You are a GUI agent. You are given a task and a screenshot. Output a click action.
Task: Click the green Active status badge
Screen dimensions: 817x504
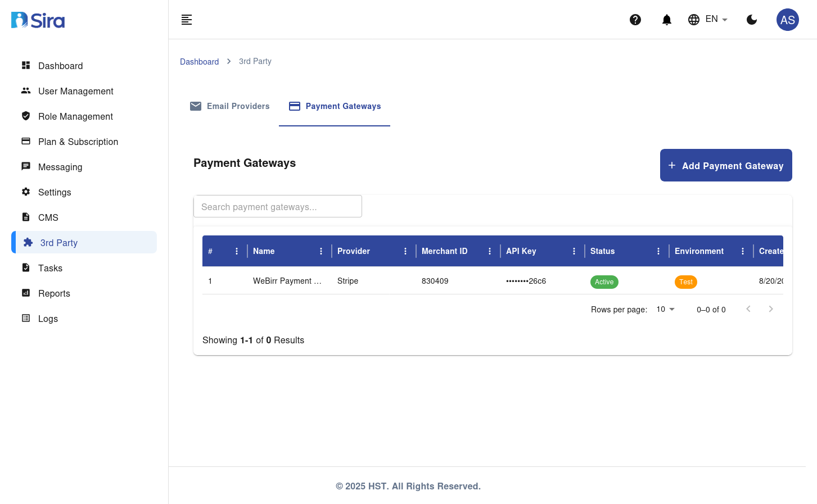604,282
